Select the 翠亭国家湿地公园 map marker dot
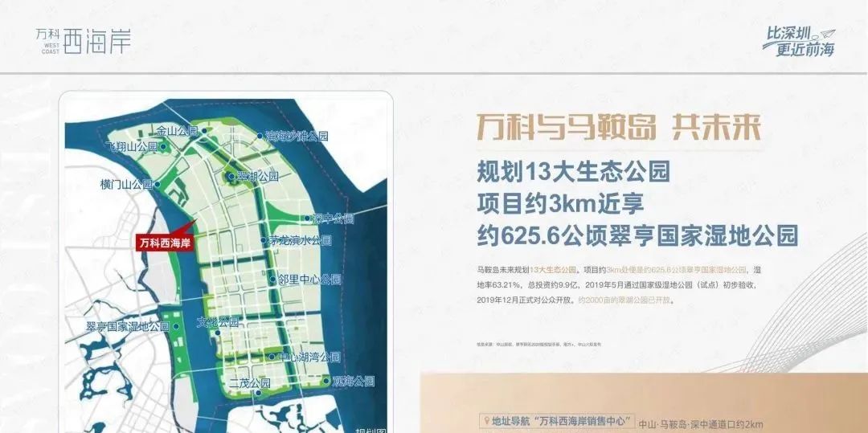This screenshot has width=868, height=433. pos(174,326)
